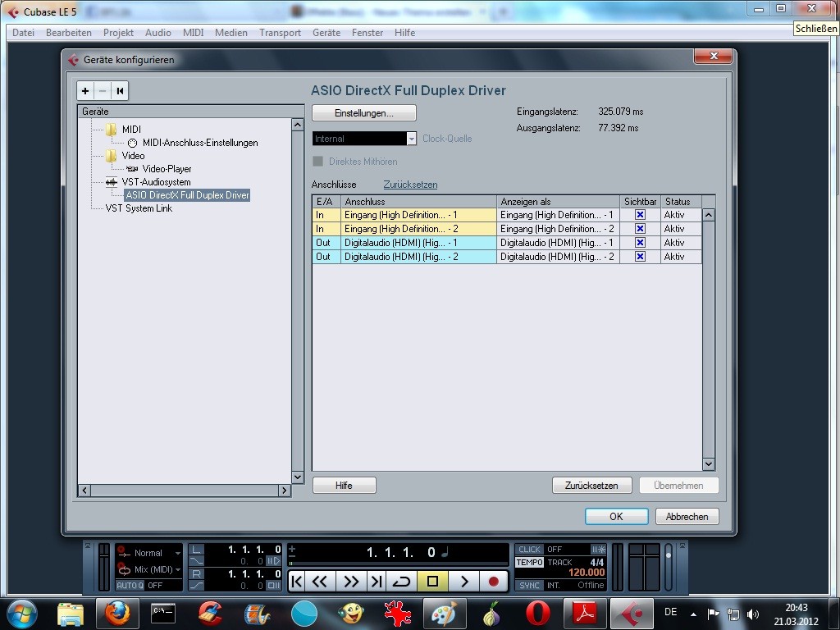The image size is (840, 630).
Task: Click the Zurücksetzen link above connections
Action: click(410, 185)
